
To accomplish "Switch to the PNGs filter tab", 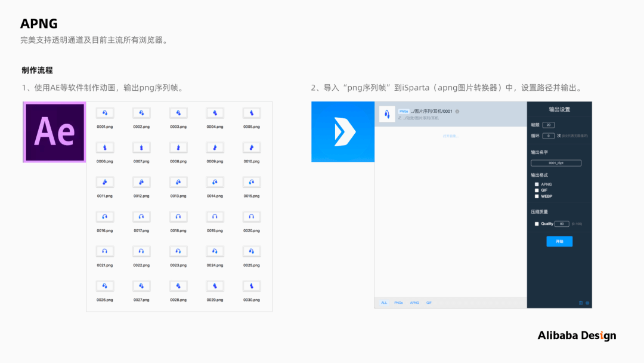I will coord(398,303).
